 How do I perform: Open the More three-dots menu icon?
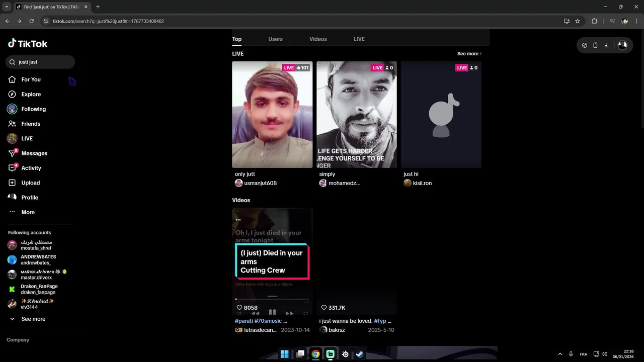[x=12, y=212]
